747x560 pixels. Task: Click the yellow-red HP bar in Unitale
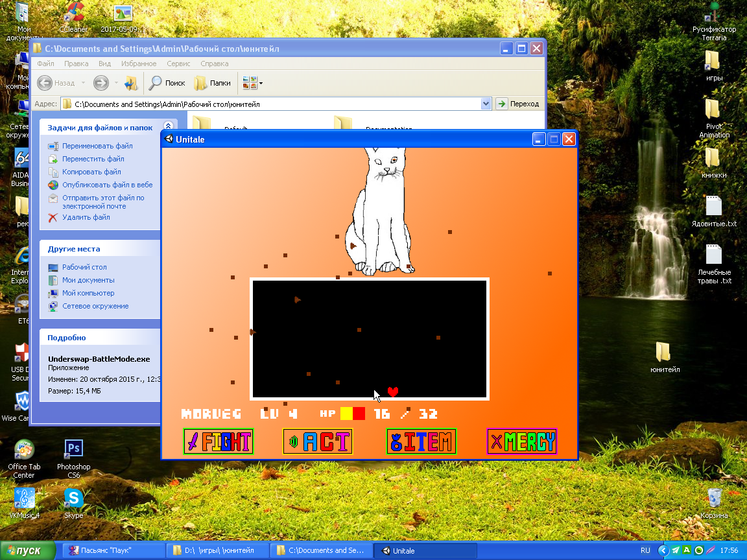click(x=353, y=414)
